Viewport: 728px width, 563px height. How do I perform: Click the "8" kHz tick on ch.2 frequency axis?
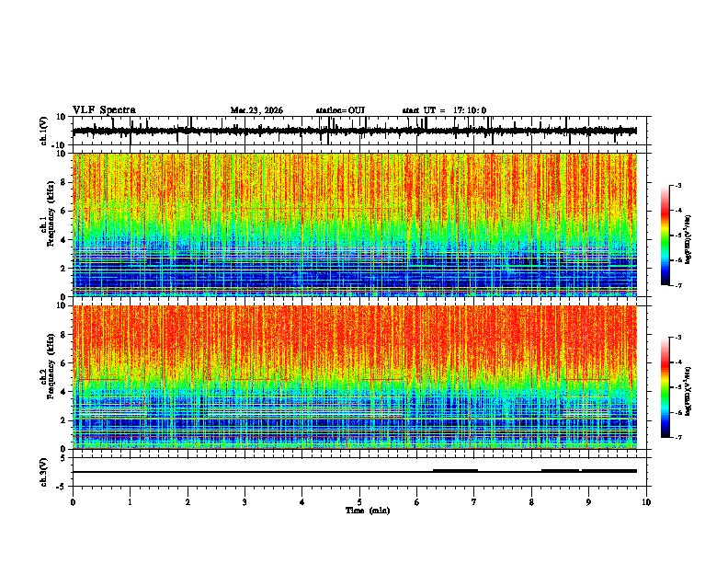tap(63, 335)
